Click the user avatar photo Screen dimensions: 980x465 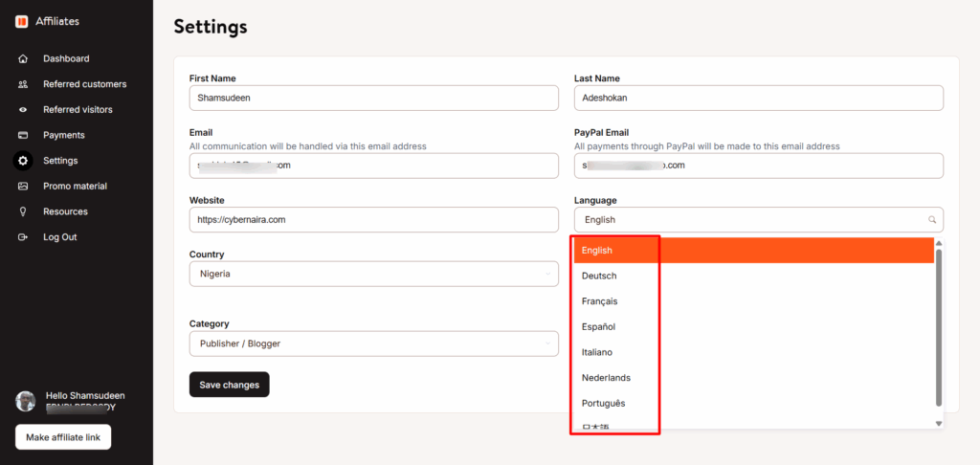pyautogui.click(x=26, y=401)
